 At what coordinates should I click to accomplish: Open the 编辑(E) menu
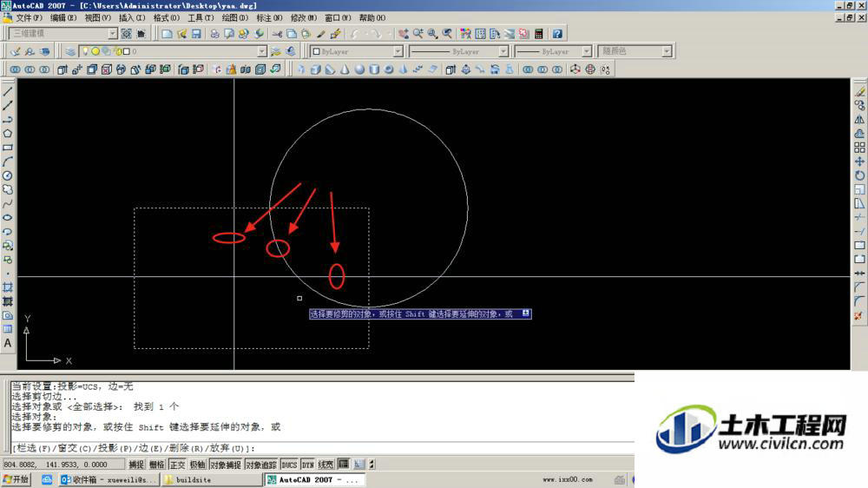click(x=63, y=17)
